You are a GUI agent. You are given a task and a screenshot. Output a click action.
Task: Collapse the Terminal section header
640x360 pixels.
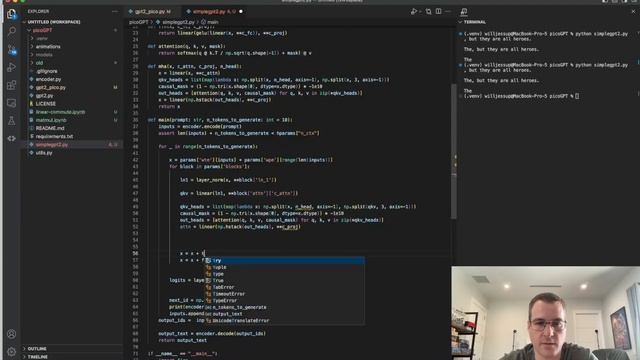tap(475, 22)
